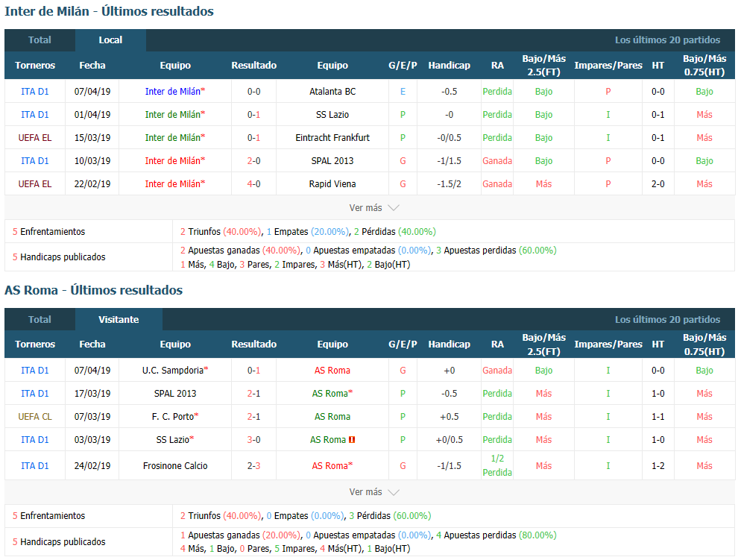Select the Visitante tab
The width and height of the screenshot is (741, 560).
coord(119,319)
